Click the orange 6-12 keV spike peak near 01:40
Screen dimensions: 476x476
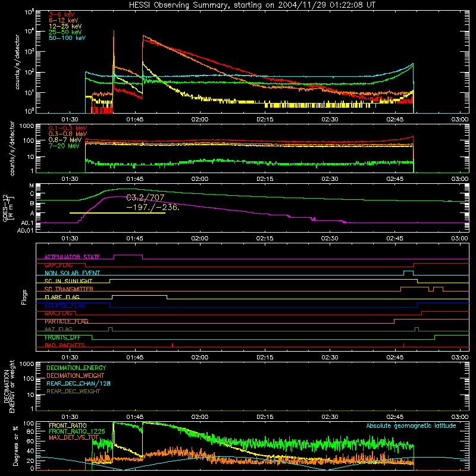tap(114, 32)
